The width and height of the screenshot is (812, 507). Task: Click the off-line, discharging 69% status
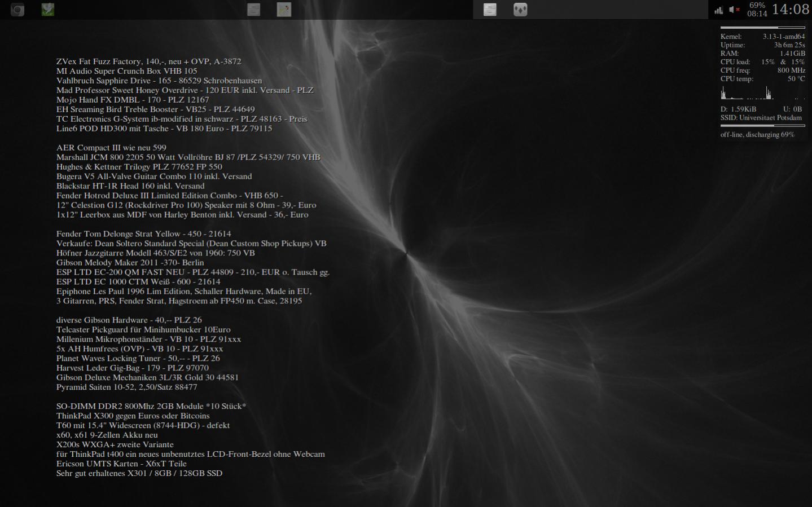coord(757,135)
